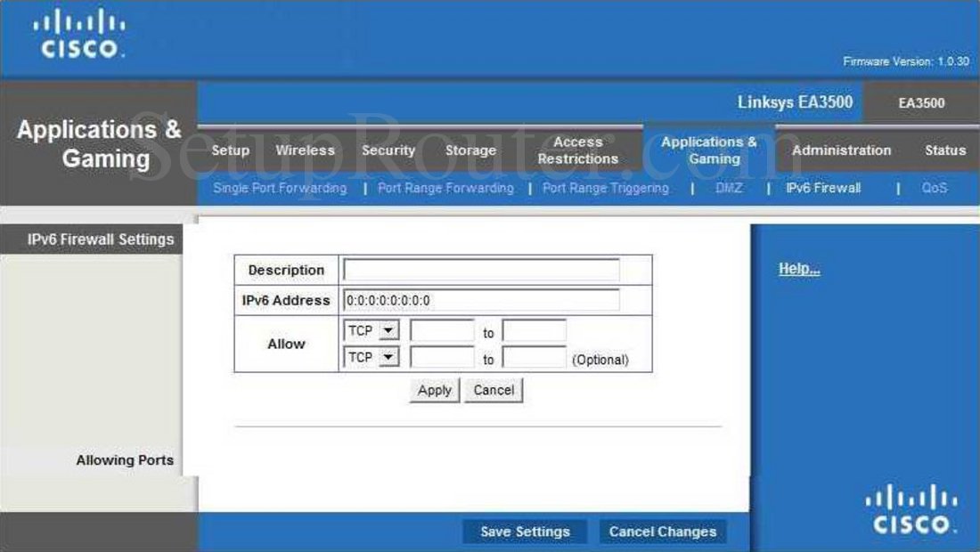Go to the DMZ page
The width and height of the screenshot is (980, 552).
[728, 188]
